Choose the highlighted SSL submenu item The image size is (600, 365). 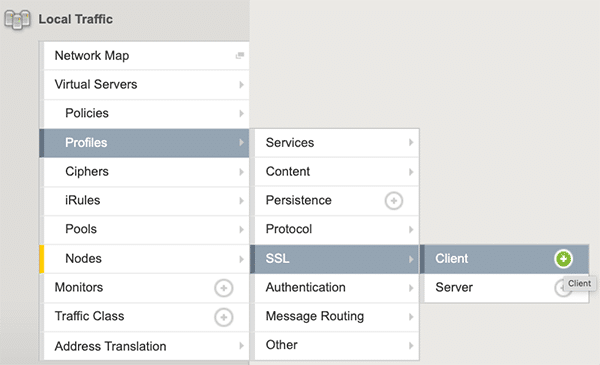click(334, 259)
